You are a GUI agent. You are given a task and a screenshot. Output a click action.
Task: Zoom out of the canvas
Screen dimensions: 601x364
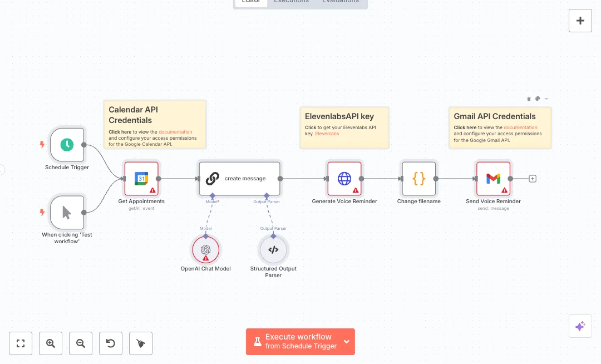(x=81, y=343)
